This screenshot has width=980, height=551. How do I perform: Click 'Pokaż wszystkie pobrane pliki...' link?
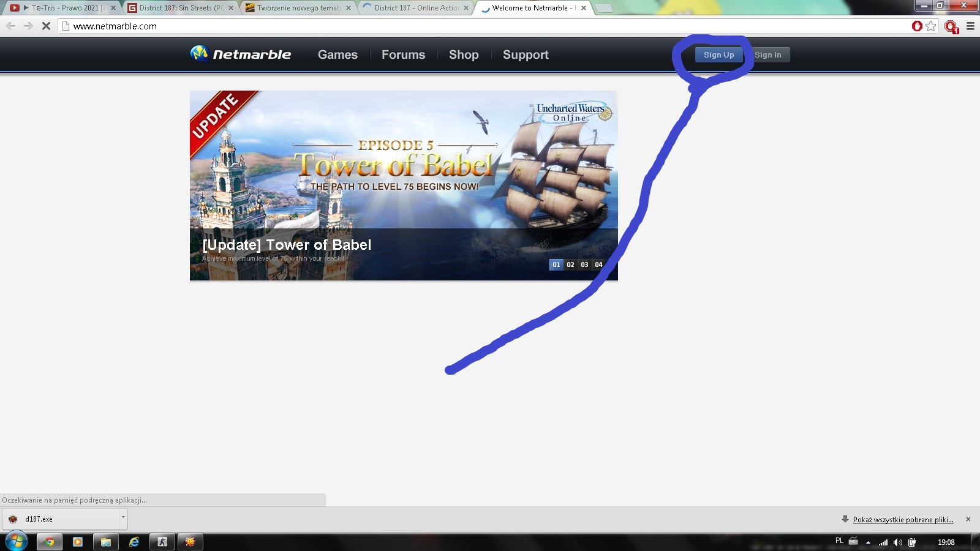(903, 519)
